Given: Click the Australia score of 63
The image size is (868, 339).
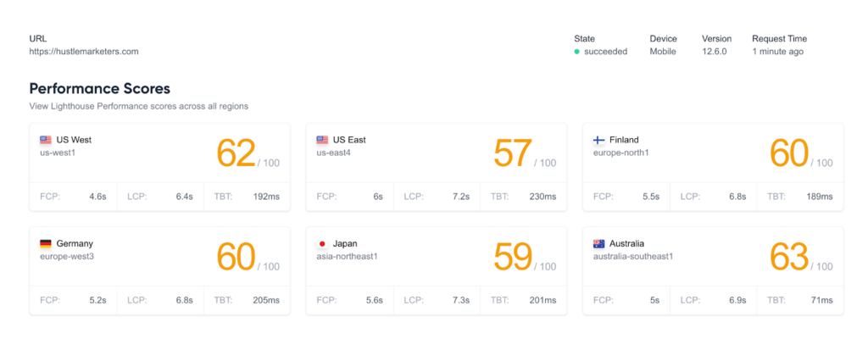Looking at the screenshot, I should 788,257.
